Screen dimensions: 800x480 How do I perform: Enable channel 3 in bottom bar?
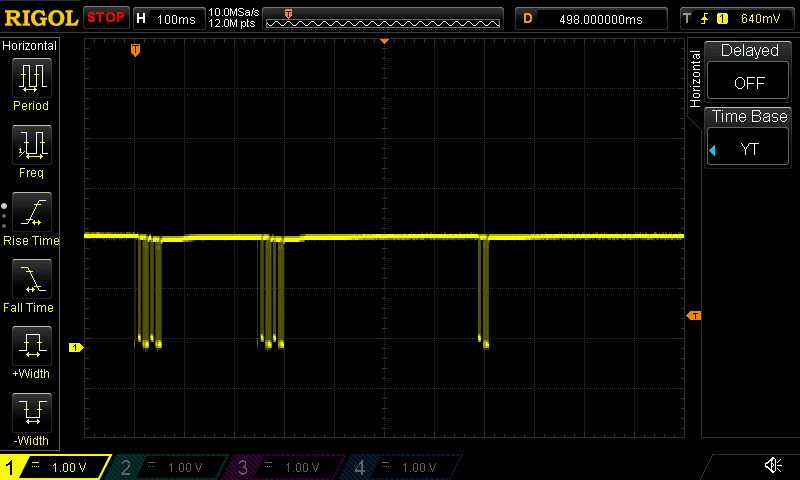(287, 467)
